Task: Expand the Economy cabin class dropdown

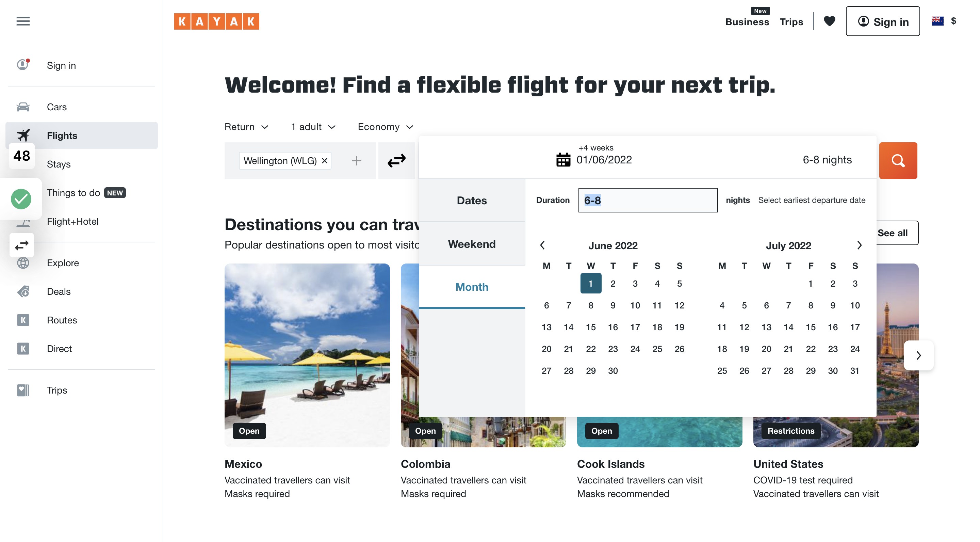Action: 386,127
